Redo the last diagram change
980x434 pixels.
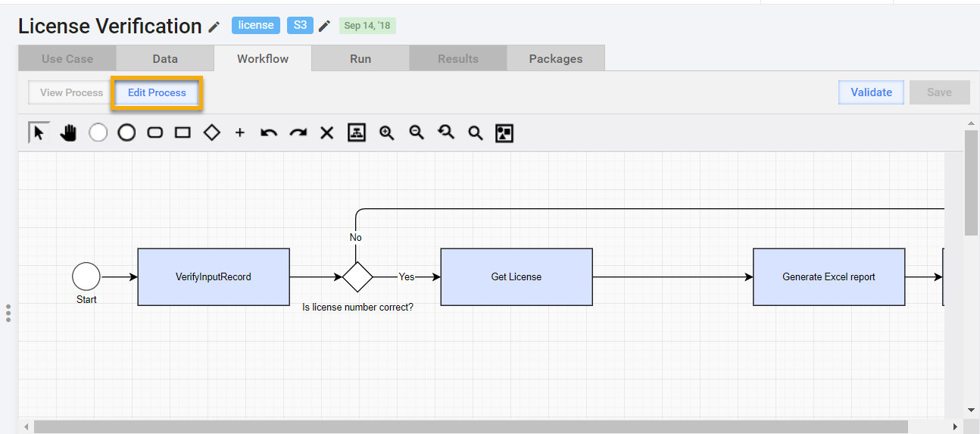298,133
